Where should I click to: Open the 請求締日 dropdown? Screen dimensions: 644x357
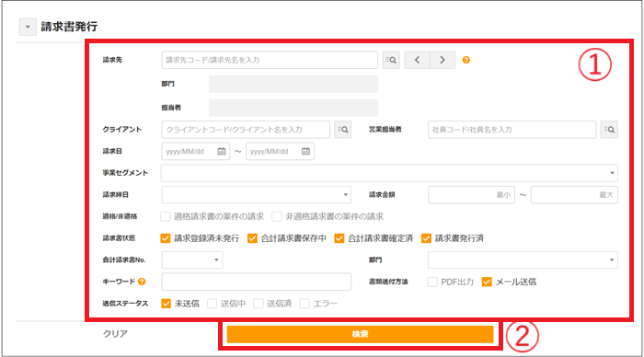[x=257, y=195]
